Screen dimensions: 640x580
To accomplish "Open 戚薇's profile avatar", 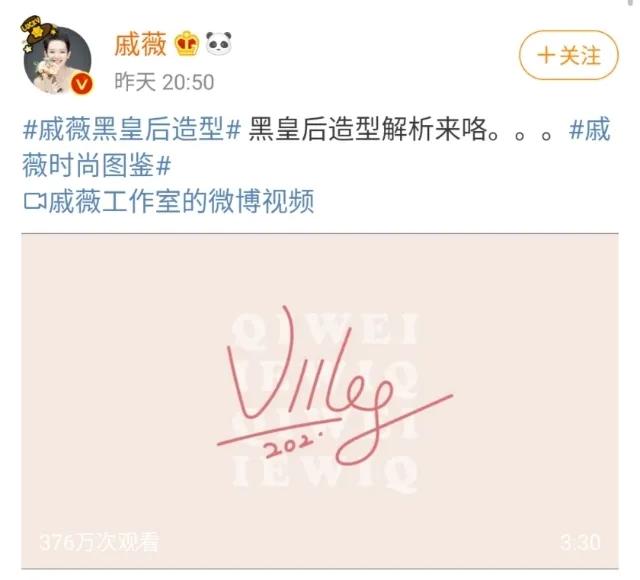I will [x=57, y=60].
